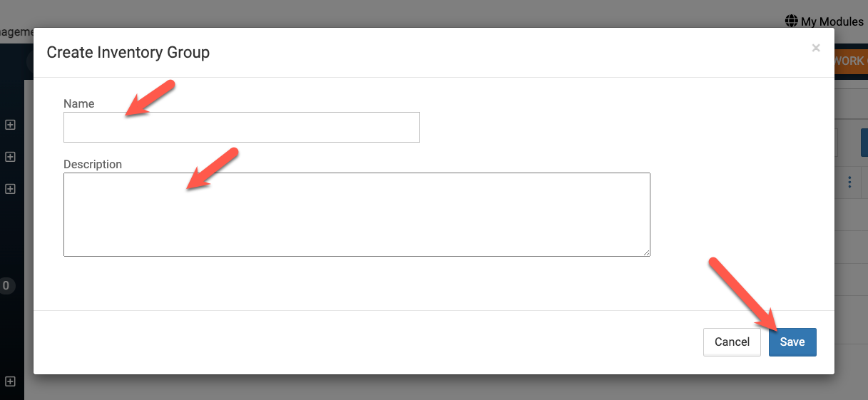
Task: Click the Create Inventory Group title
Action: click(x=128, y=52)
